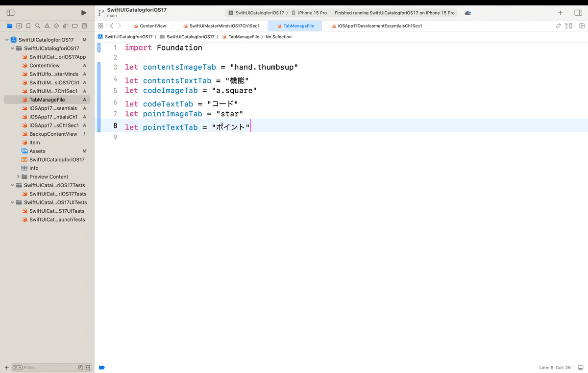Image resolution: width=588 pixels, height=373 pixels.
Task: Click SwiftUICatalogforiOS17 project in the jump bar
Action: 125,37
